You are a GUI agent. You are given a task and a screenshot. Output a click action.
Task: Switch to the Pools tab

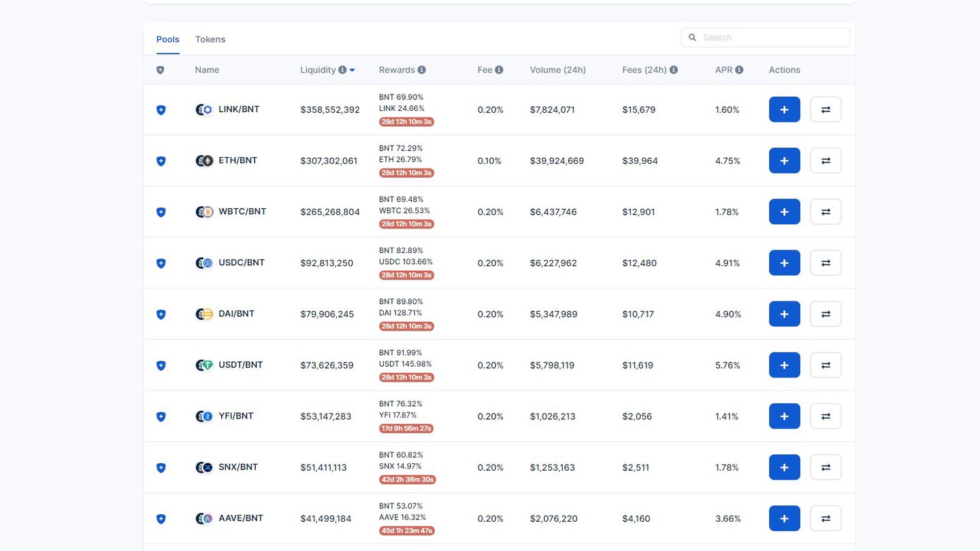[x=168, y=39]
